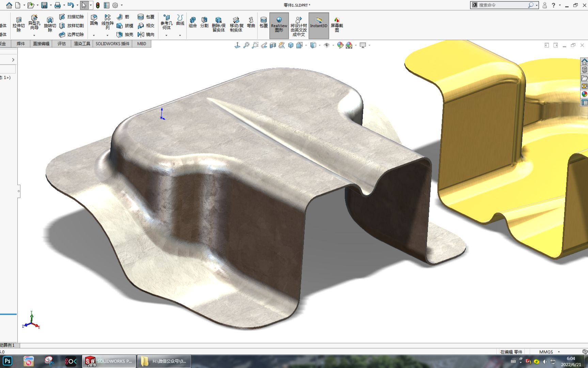Select Draft (拔模) tool
Image resolution: width=588 pixels, height=368 pixels.
click(x=125, y=26)
